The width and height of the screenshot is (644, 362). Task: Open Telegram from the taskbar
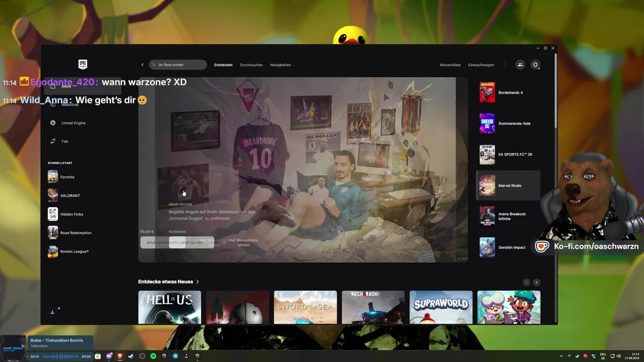point(175,356)
